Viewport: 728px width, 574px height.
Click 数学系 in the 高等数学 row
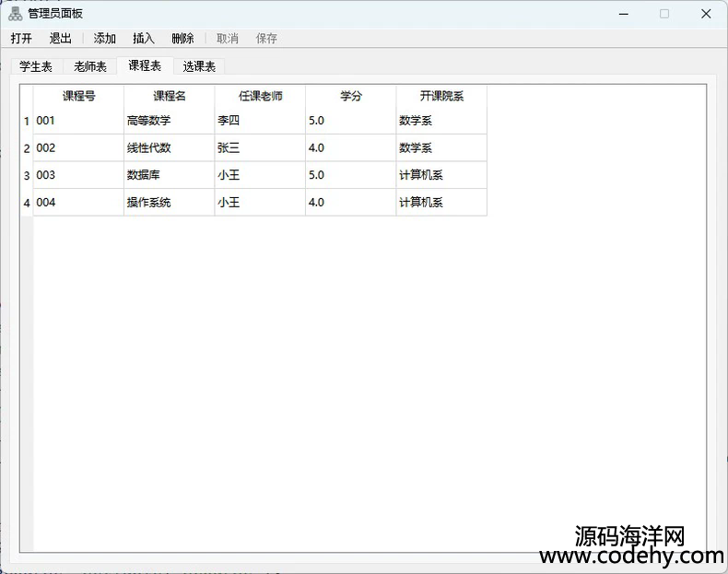[441, 121]
